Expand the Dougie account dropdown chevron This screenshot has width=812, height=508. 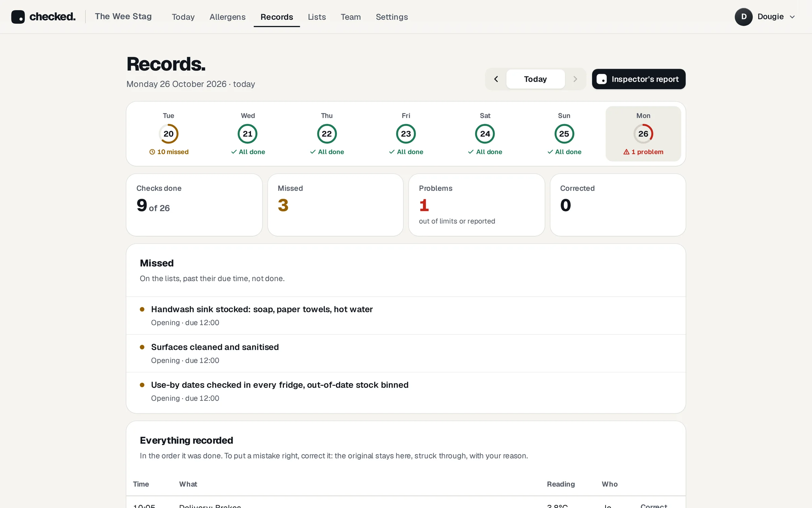pos(792,17)
